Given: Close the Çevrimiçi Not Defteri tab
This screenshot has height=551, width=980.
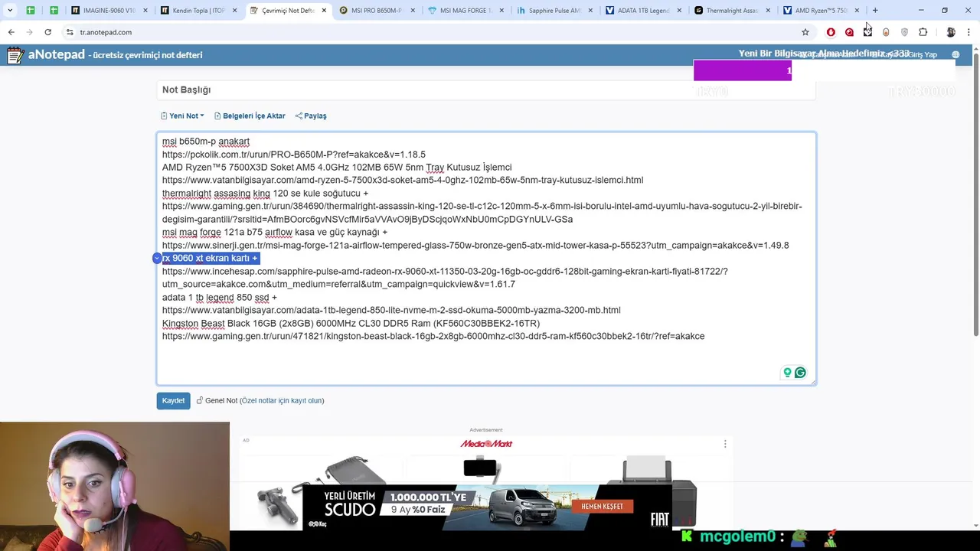Looking at the screenshot, I should 324,11.
